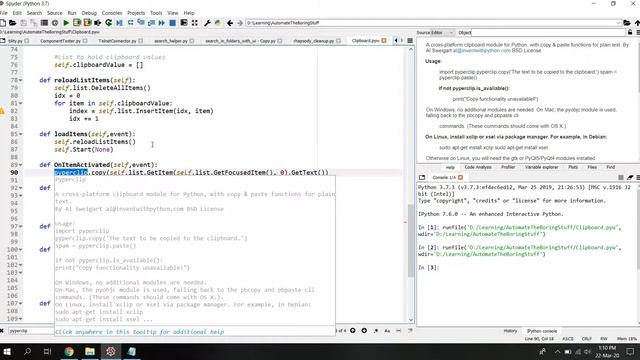This screenshot has width=640, height=360.
Task: Switch to the search_helper.py tab
Action: 171,41
